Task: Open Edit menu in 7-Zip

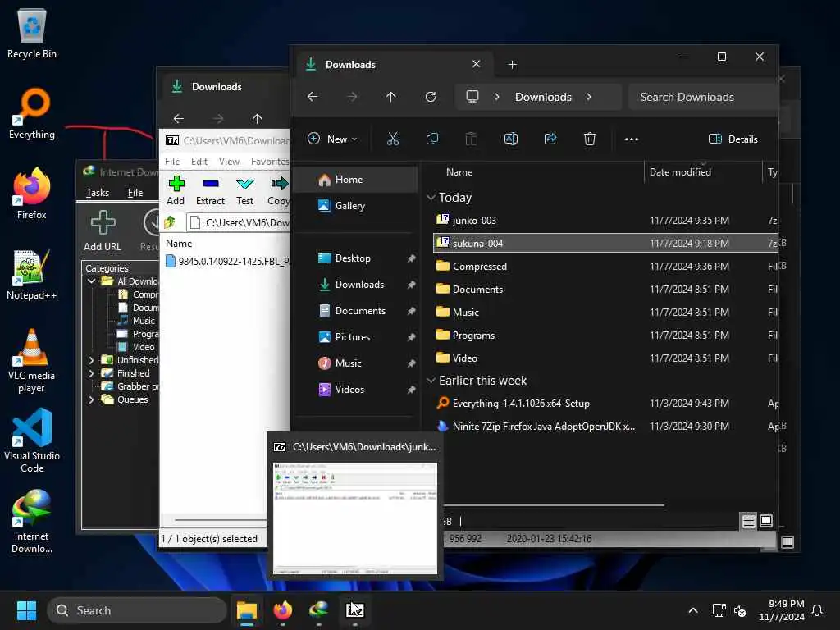Action: tap(199, 162)
